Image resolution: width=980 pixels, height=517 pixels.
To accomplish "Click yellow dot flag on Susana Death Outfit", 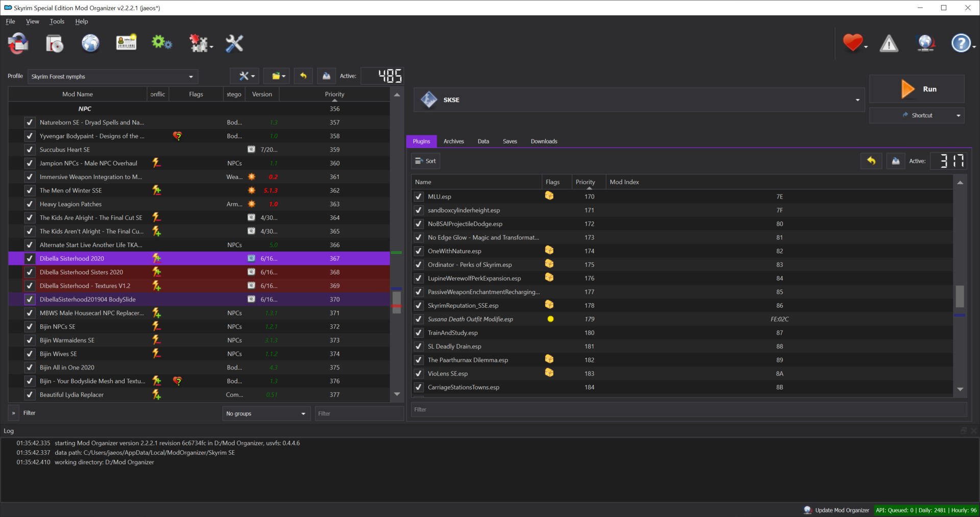I will click(551, 319).
